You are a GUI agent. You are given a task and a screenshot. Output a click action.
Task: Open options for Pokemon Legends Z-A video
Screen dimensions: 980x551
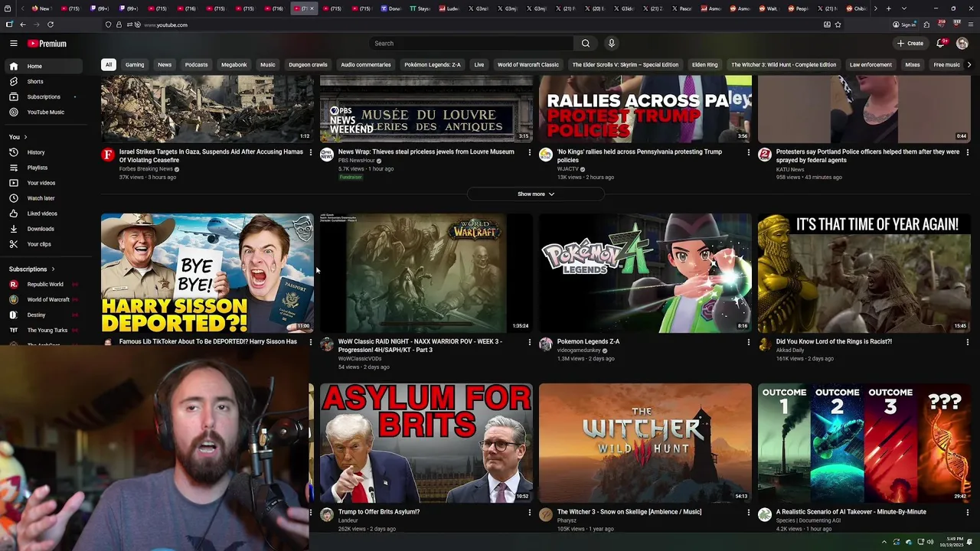click(x=748, y=342)
